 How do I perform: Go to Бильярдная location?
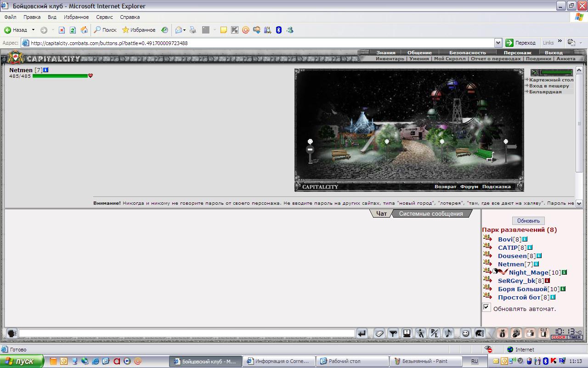tap(545, 92)
